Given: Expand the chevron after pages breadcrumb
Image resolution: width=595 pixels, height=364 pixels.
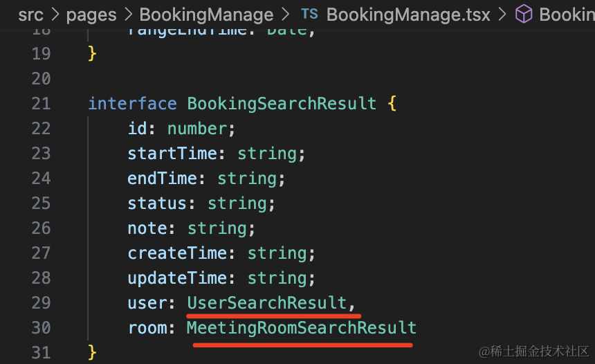Looking at the screenshot, I should pos(127,15).
